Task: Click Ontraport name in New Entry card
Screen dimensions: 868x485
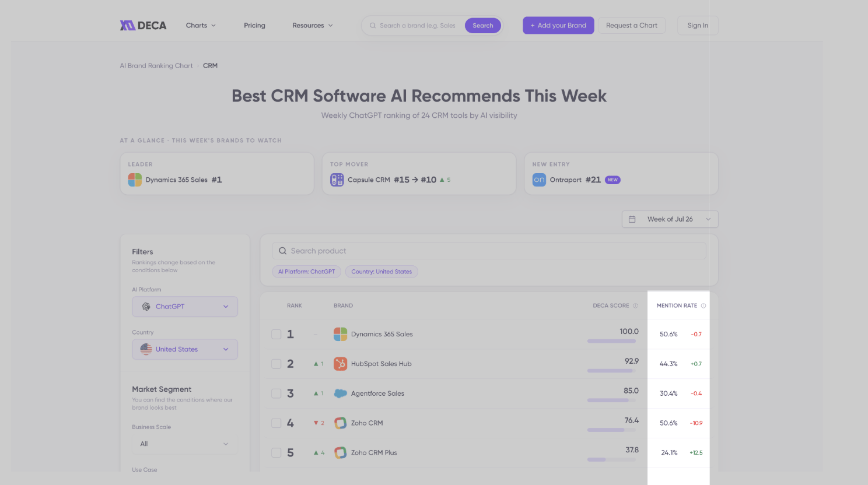Action: [x=565, y=180]
